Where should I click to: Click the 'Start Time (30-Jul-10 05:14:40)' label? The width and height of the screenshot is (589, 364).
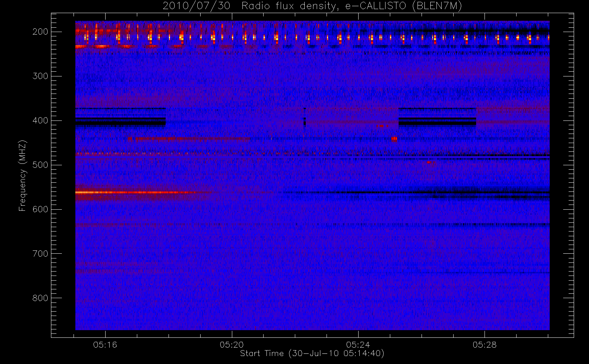click(312, 353)
